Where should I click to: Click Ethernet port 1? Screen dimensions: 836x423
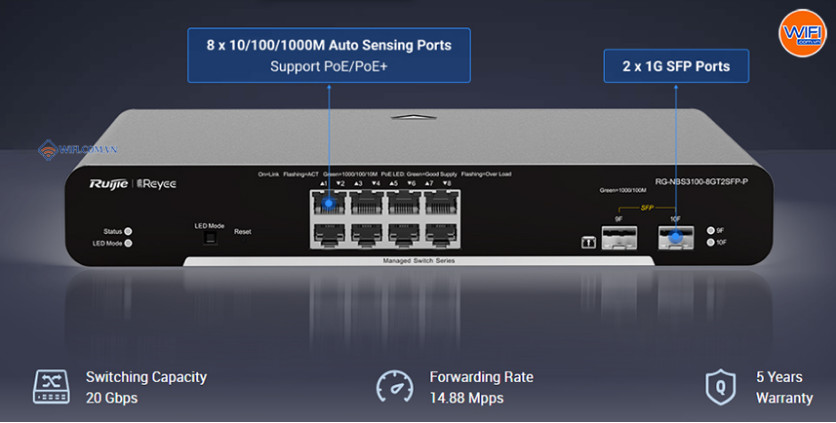point(329,203)
